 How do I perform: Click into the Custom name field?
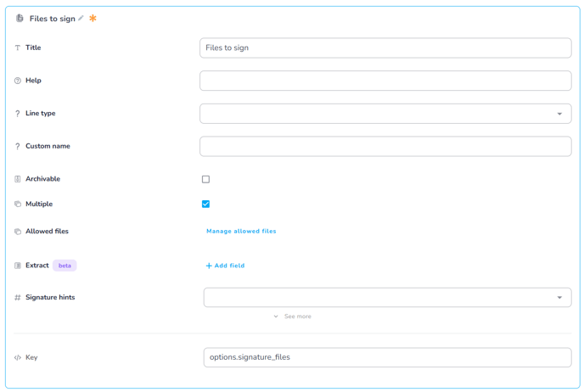385,146
